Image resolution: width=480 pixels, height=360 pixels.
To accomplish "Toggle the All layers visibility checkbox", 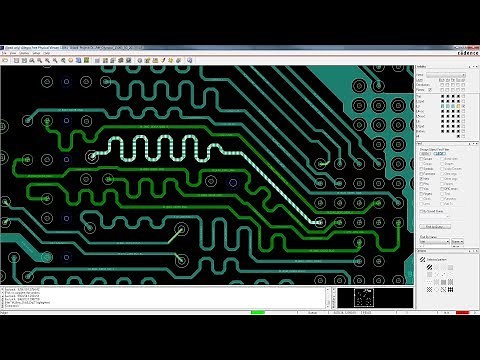I will (464, 136).
